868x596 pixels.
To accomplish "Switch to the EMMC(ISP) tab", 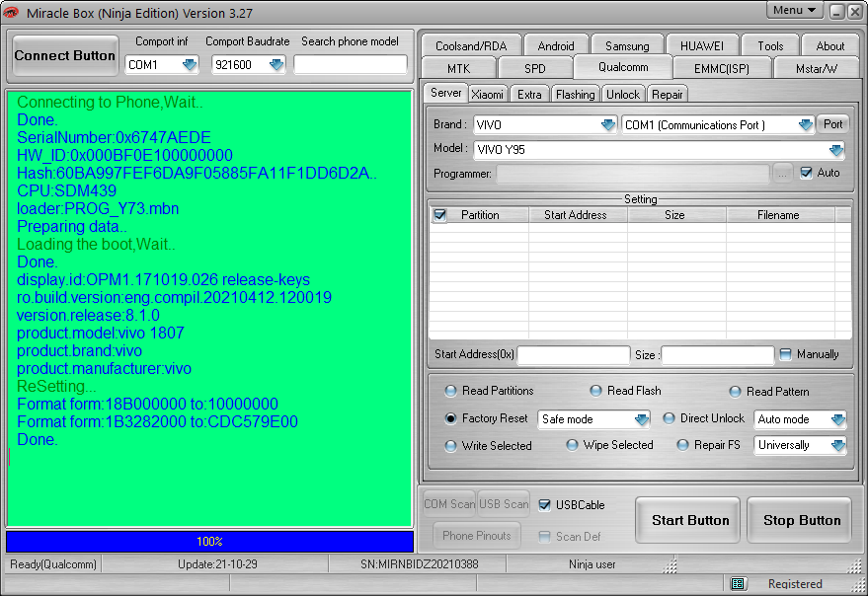I will tap(721, 69).
